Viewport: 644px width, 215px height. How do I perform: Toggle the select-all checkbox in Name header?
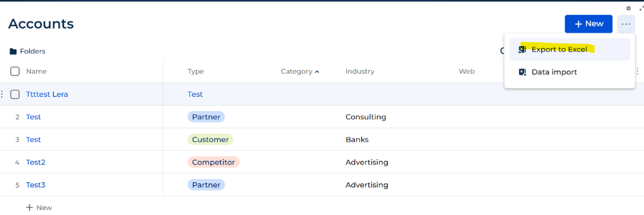coord(15,71)
